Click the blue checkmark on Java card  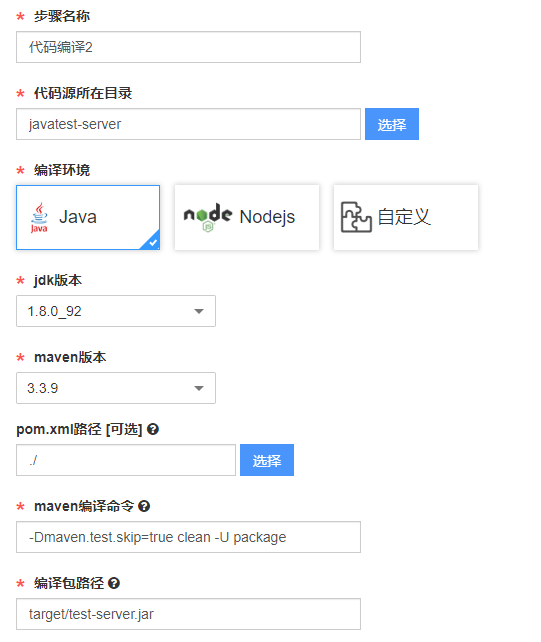click(x=152, y=242)
